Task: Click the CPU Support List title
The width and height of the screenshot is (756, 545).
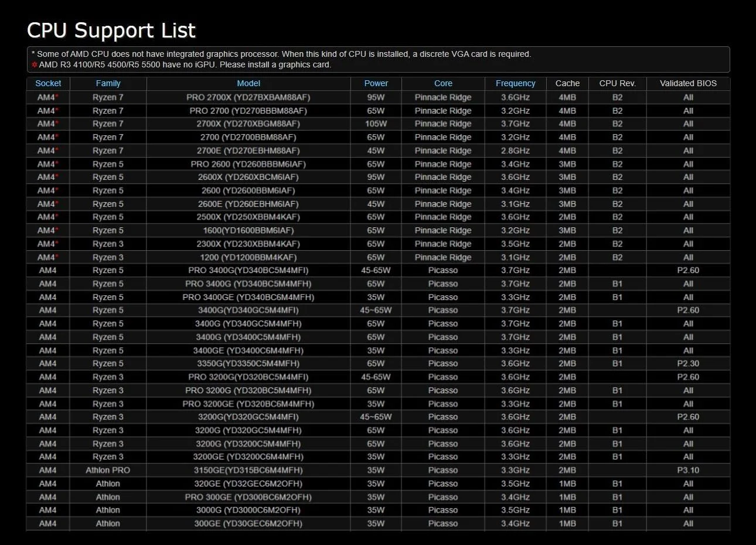Action: point(111,30)
